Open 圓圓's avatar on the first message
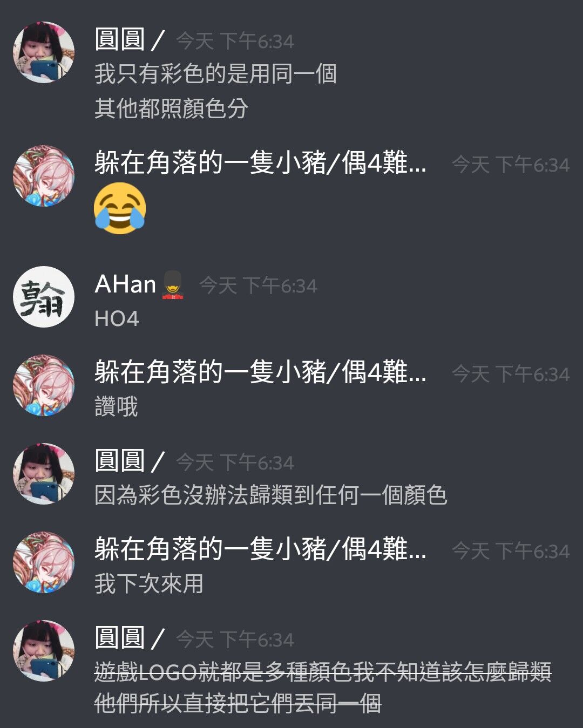The width and height of the screenshot is (583, 728). coord(44,52)
